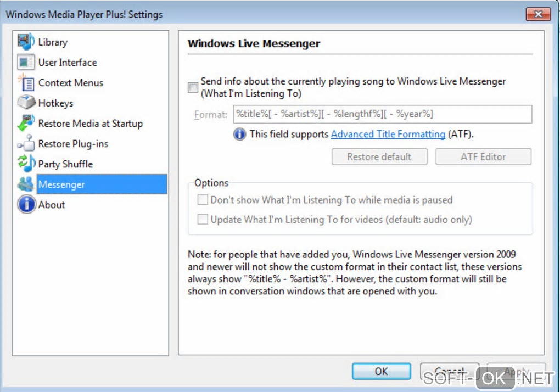Click the Messenger people icon
This screenshot has width=560, height=392.
click(x=26, y=184)
